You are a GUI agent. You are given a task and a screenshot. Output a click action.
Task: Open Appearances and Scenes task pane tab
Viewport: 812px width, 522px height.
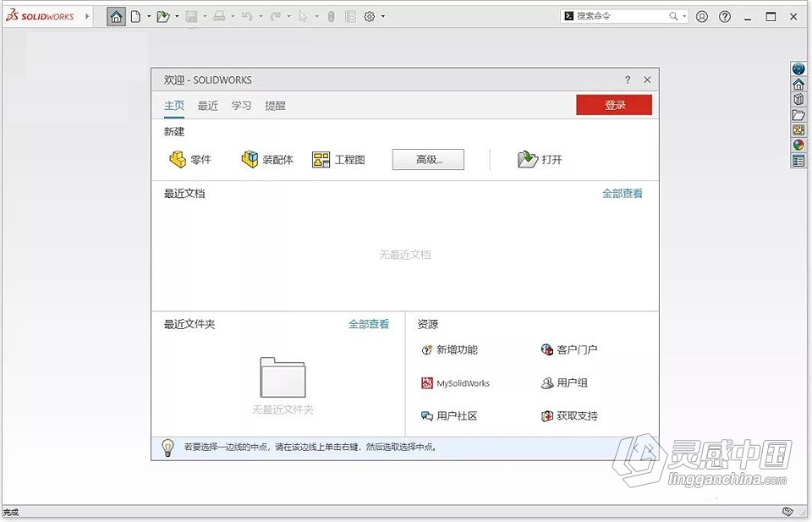[x=798, y=146]
